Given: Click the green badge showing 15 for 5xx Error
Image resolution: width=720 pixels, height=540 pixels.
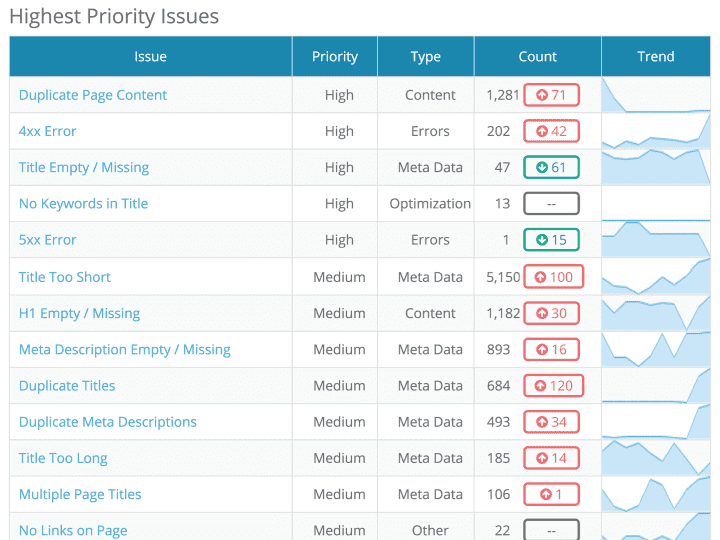Looking at the screenshot, I should [551, 240].
